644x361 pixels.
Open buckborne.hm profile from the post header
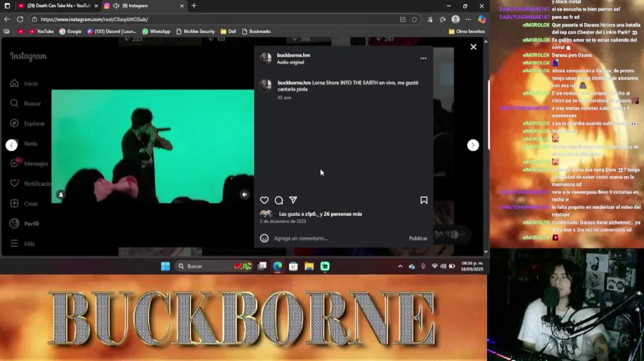point(293,55)
